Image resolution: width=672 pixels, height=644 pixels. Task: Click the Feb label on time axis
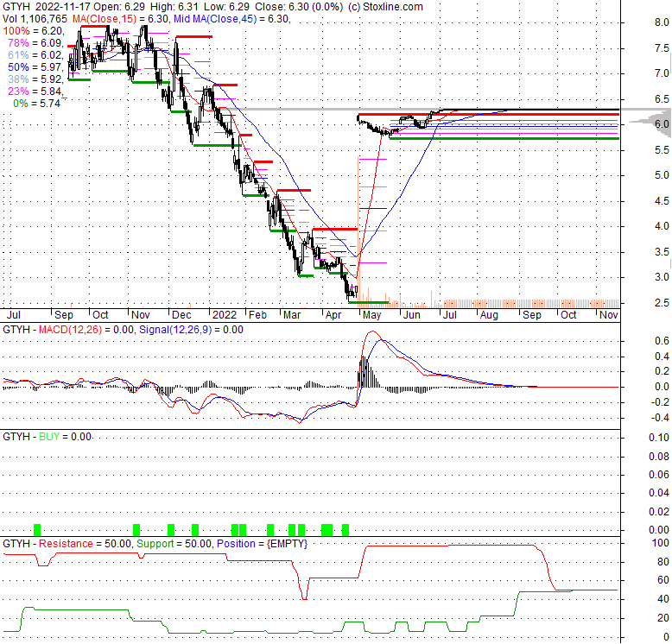(x=257, y=315)
